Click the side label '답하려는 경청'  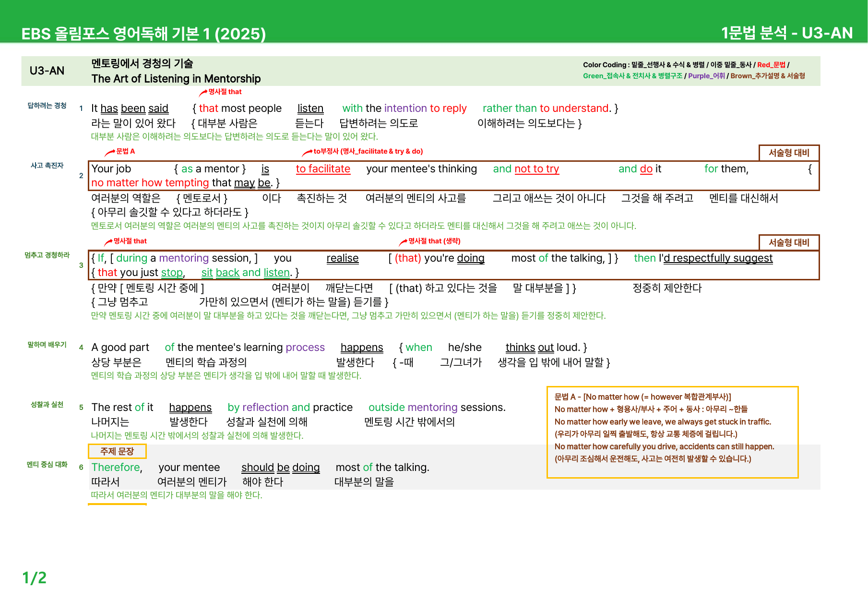tap(47, 106)
